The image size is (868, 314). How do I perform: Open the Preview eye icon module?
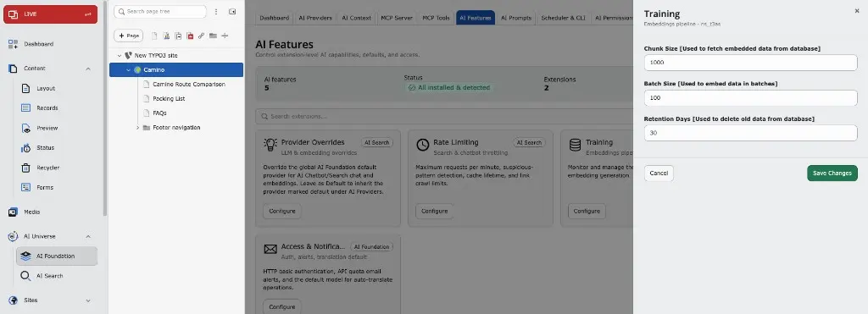[x=25, y=128]
